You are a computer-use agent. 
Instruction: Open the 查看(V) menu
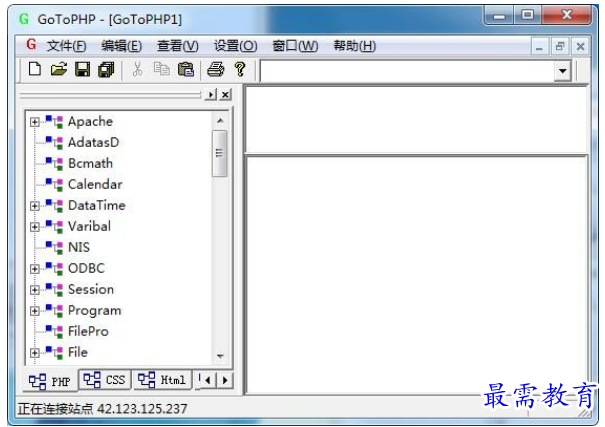(177, 46)
